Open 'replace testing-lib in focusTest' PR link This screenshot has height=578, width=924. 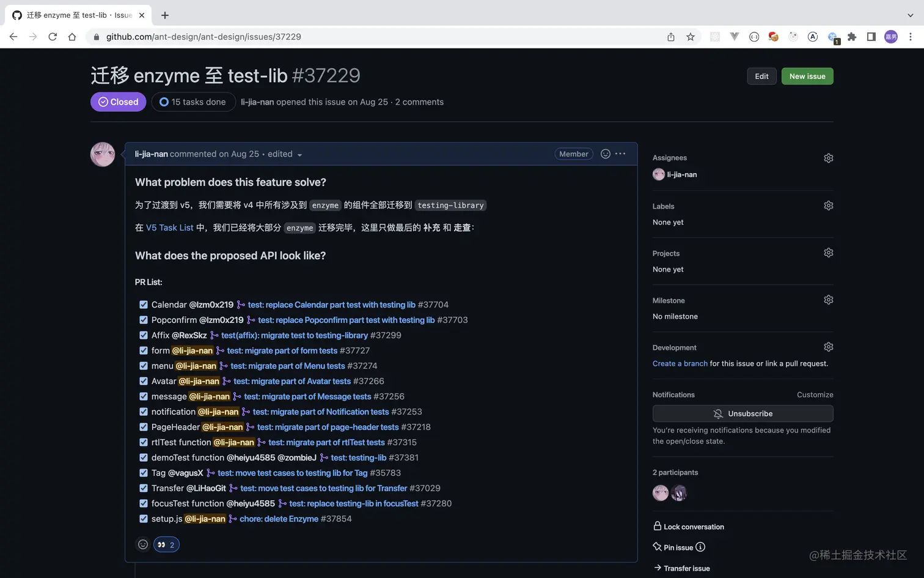point(354,503)
